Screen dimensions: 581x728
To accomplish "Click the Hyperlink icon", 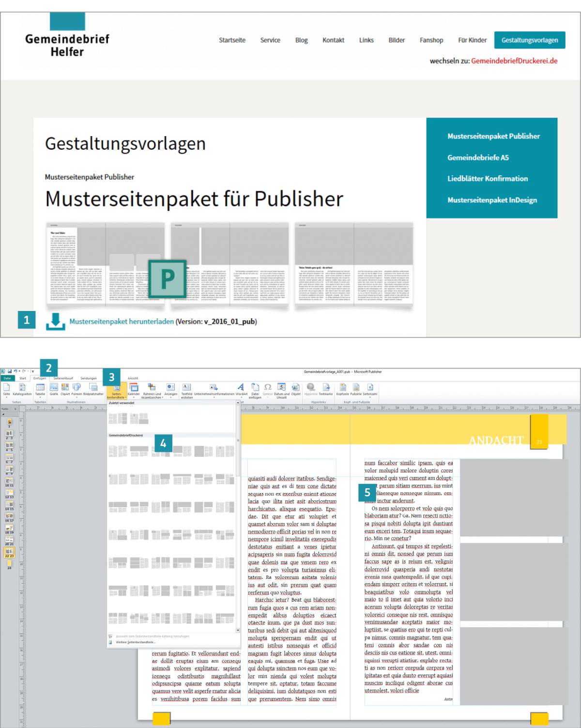I will click(x=311, y=389).
